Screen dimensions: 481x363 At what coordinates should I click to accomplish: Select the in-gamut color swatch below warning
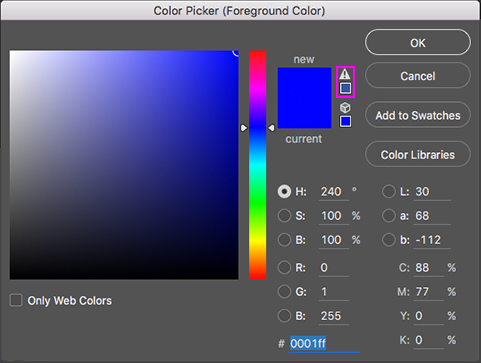coord(345,88)
